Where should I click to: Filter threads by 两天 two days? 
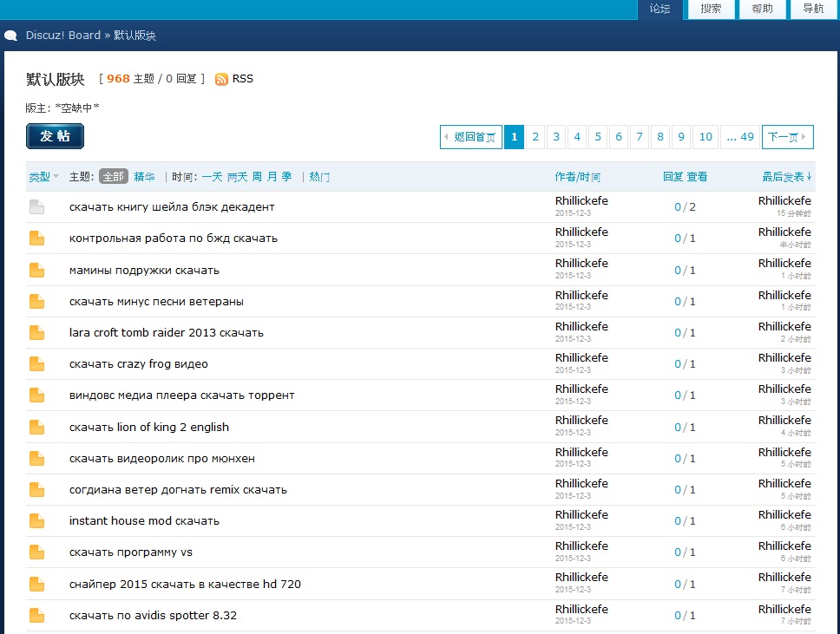[x=237, y=177]
